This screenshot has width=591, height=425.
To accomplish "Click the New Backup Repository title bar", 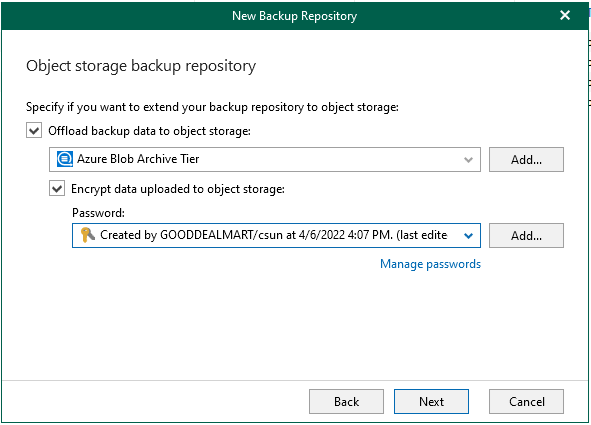I will tap(294, 16).
